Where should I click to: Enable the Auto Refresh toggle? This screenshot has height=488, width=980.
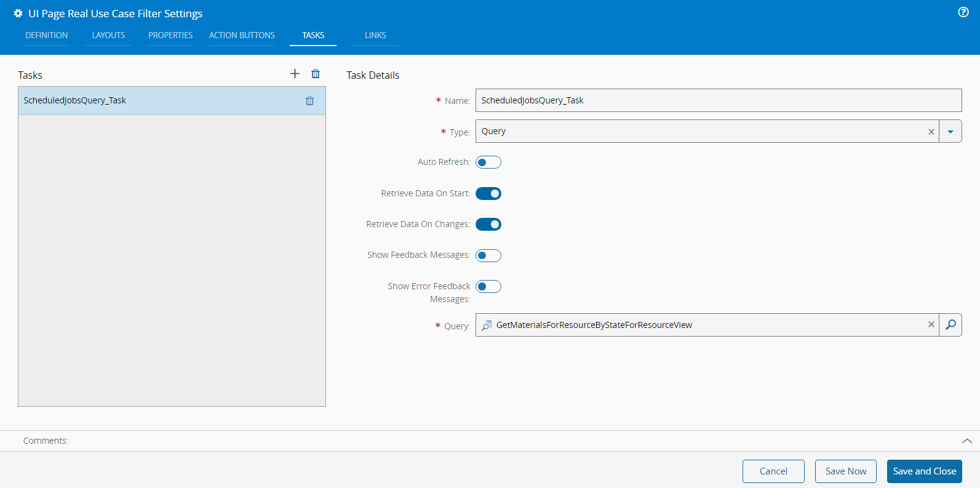488,162
